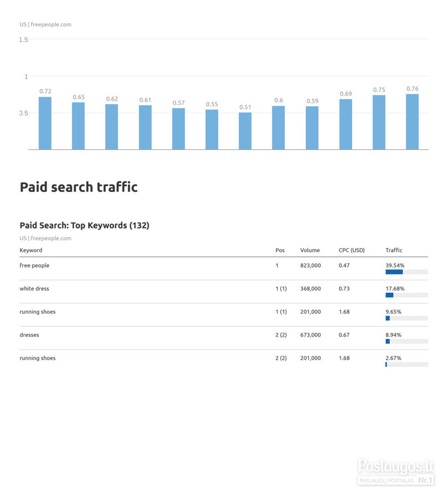Click the traffic progress bar under 17.68%
448x498 pixels.
tap(406, 295)
